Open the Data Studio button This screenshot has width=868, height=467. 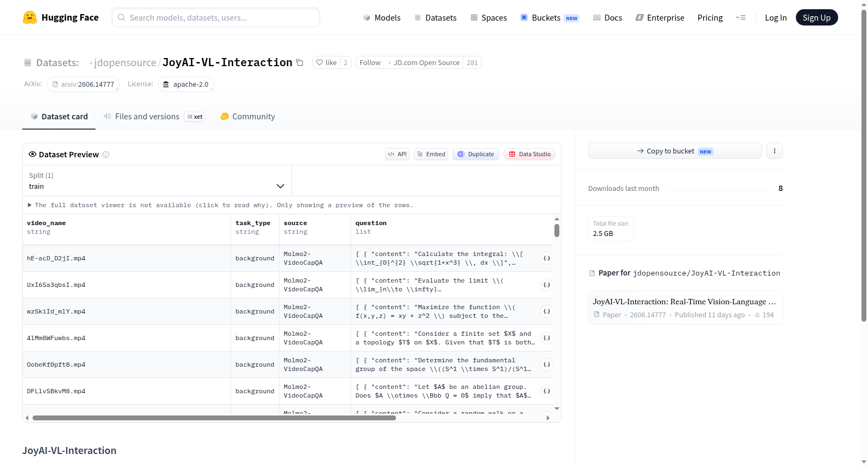[x=529, y=154]
